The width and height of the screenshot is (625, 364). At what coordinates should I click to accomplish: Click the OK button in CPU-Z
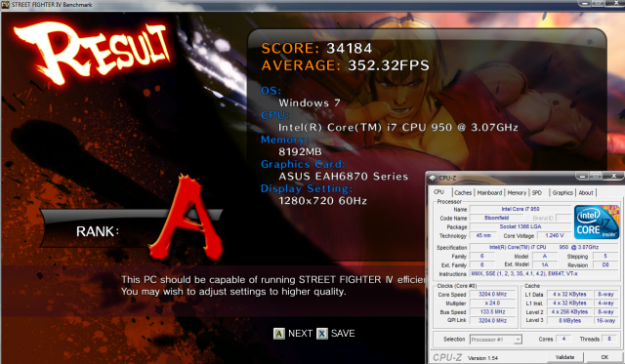604,357
